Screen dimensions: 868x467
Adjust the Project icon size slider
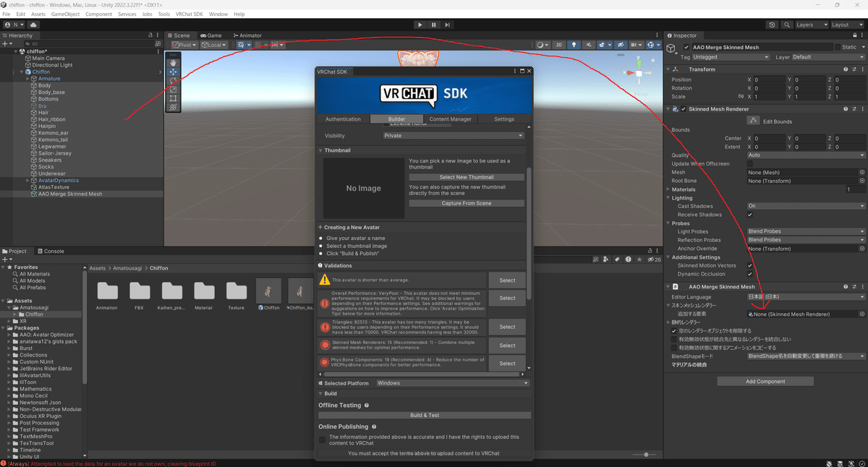tap(645, 455)
